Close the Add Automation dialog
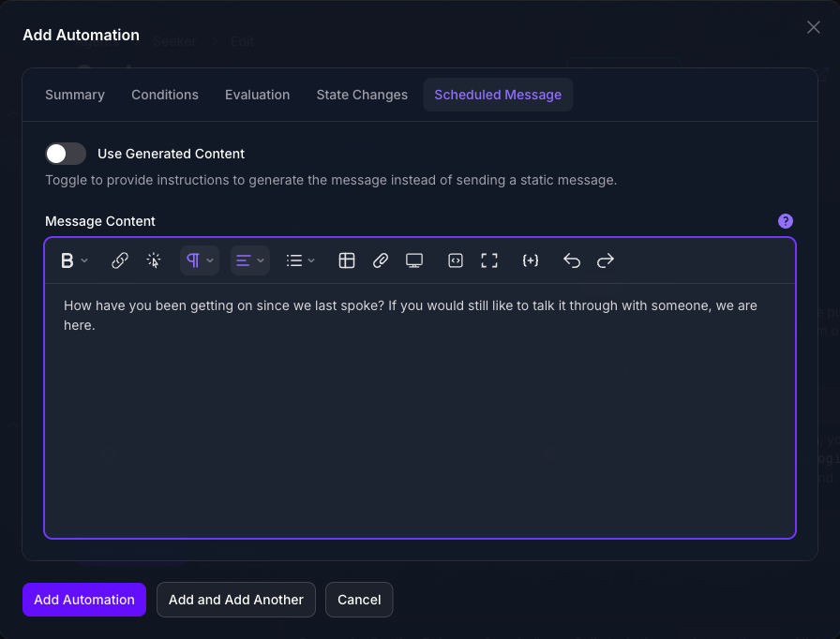 click(x=813, y=27)
